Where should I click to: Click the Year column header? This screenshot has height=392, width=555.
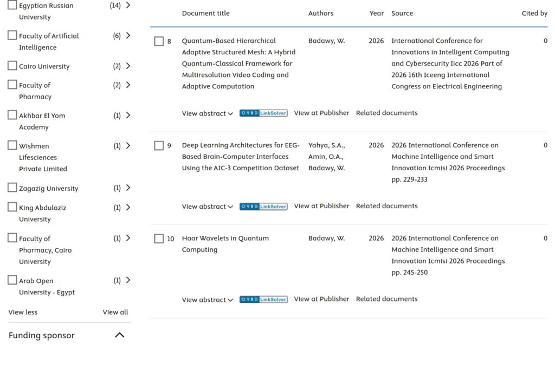pos(377,13)
